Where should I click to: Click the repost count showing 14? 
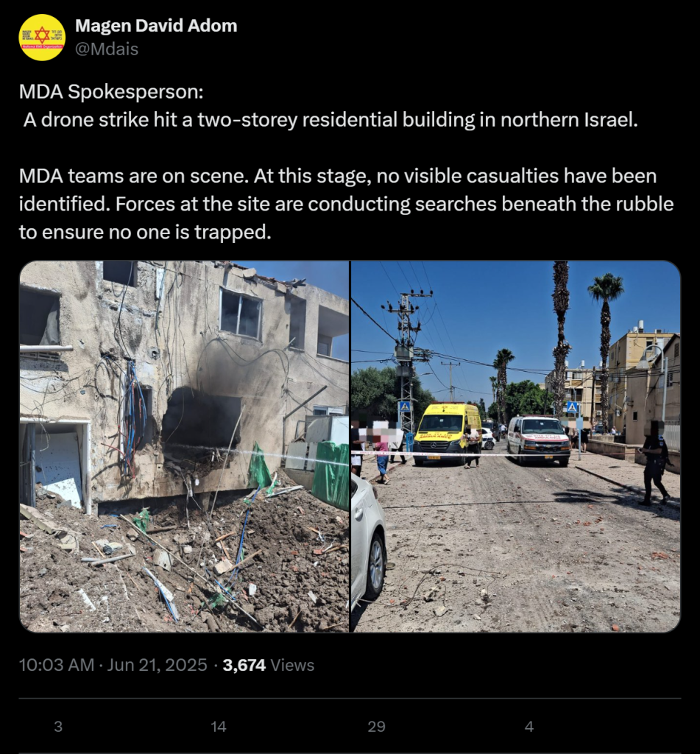219,726
